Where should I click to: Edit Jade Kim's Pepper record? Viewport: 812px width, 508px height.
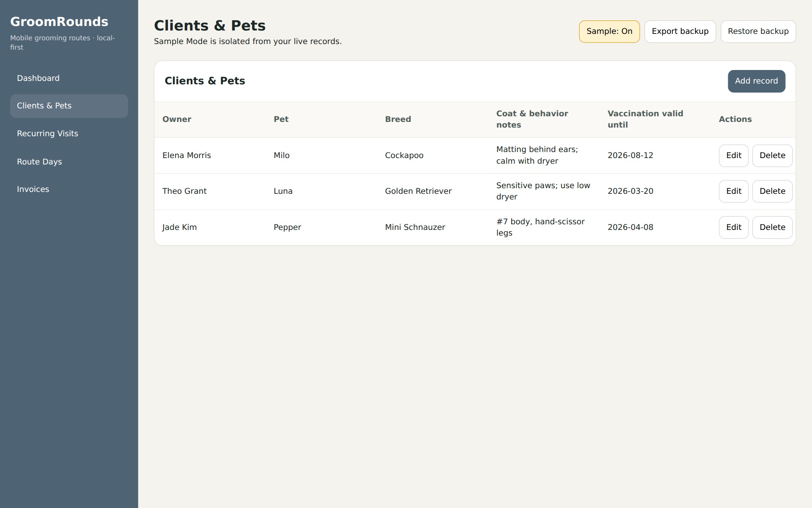coord(733,228)
